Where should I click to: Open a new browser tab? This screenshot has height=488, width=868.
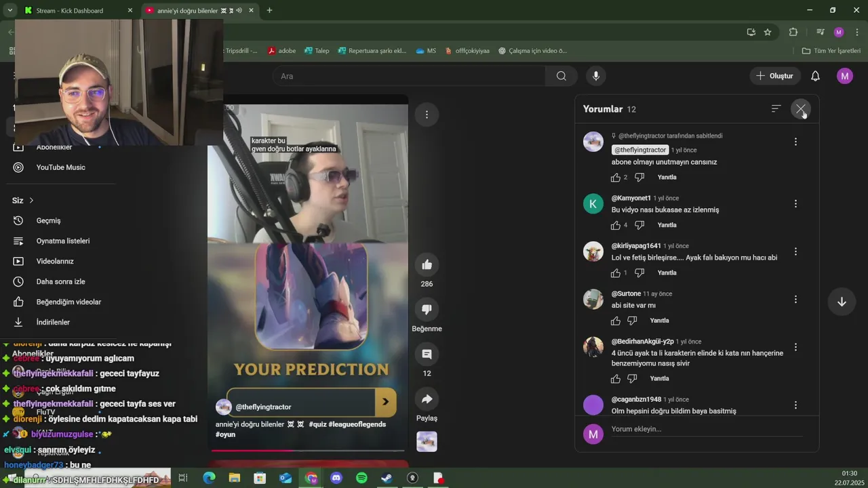coord(269,10)
